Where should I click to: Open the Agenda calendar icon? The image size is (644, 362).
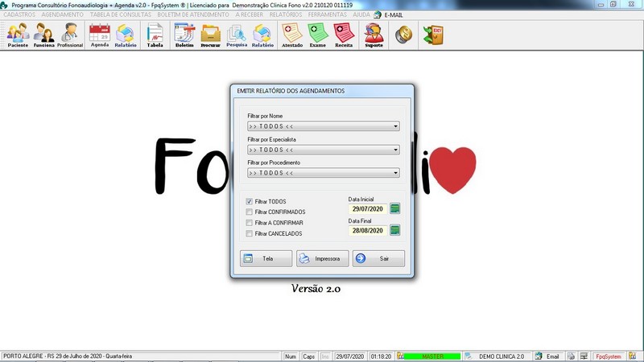click(100, 35)
